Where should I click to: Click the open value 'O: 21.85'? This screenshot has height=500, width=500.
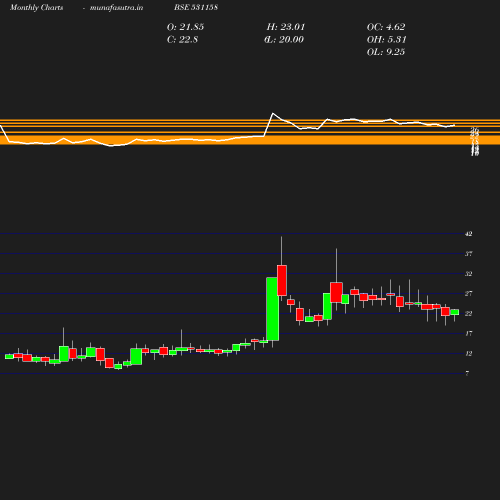pos(185,27)
